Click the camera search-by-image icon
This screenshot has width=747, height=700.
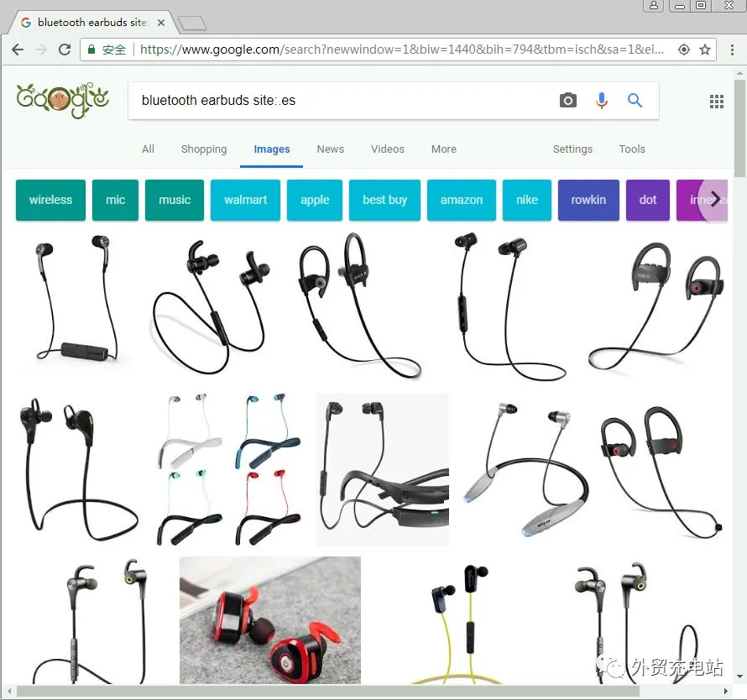tap(568, 100)
